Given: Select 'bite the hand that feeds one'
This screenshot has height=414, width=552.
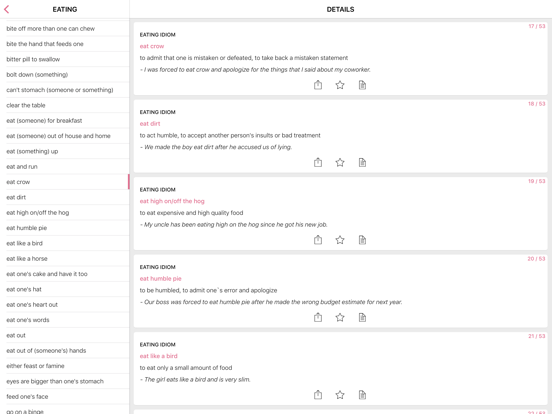Looking at the screenshot, I should pyautogui.click(x=65, y=44).
